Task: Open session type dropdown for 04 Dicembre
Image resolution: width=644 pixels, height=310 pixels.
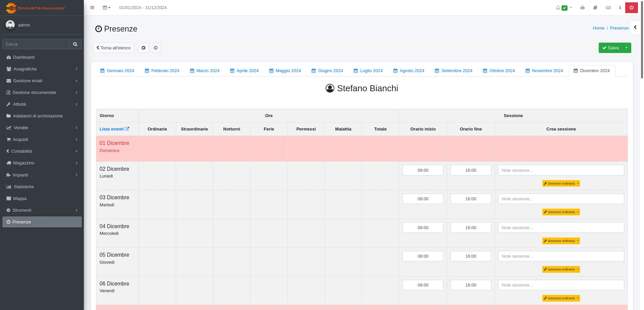Action: pos(578,241)
